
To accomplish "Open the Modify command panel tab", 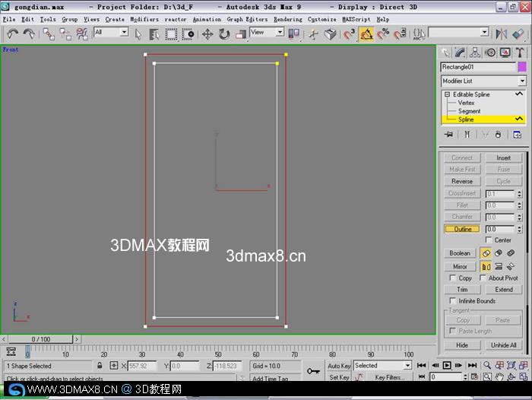I will pos(460,52).
